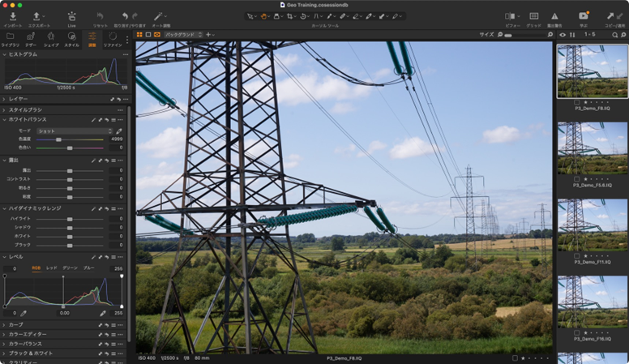
Task: Open presets list icon for ハイダイナミックレンジ
Action: [113, 208]
